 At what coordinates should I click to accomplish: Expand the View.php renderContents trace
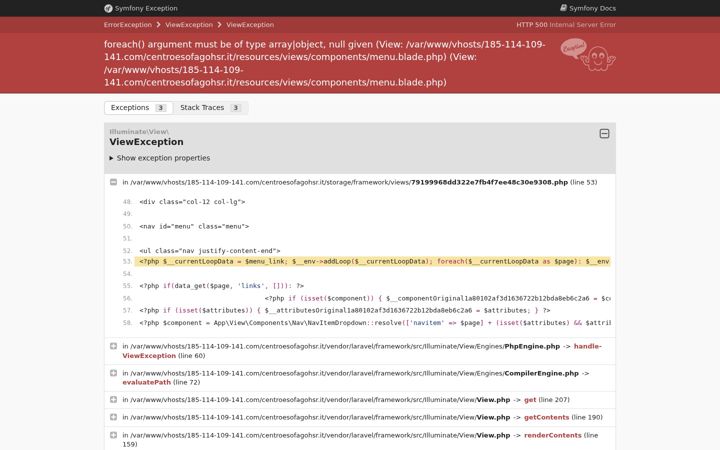click(113, 435)
